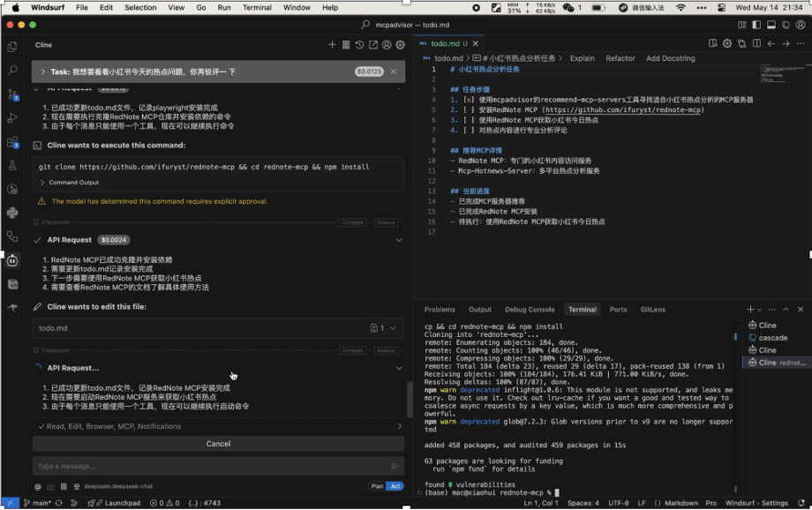
Task: Switch to the Debug Console tab
Action: [x=530, y=310]
